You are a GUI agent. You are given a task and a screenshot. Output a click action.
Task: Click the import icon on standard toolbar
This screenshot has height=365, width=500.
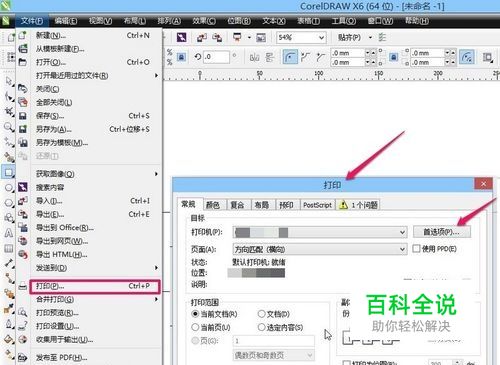[x=202, y=37]
